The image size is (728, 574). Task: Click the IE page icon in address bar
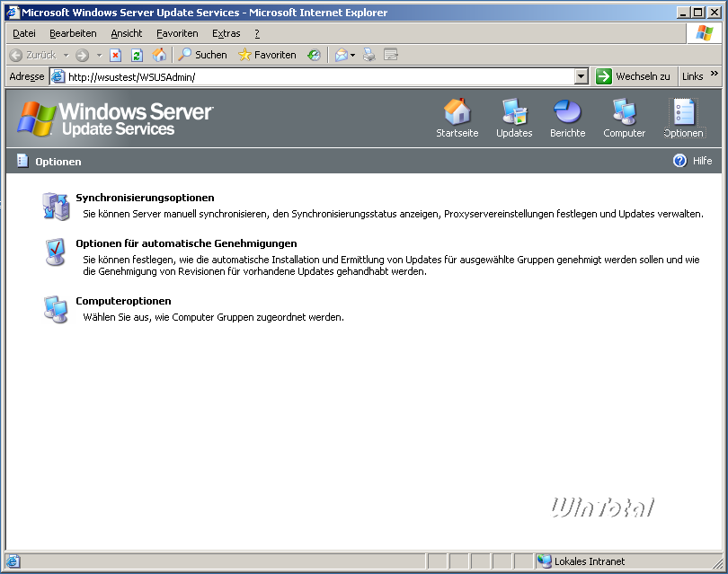point(58,76)
